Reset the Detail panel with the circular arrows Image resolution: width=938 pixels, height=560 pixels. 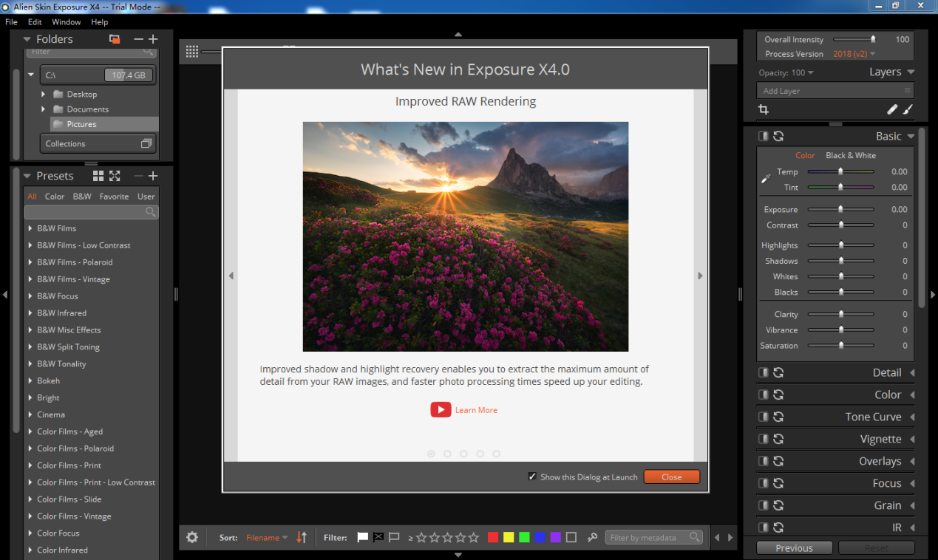pyautogui.click(x=778, y=372)
